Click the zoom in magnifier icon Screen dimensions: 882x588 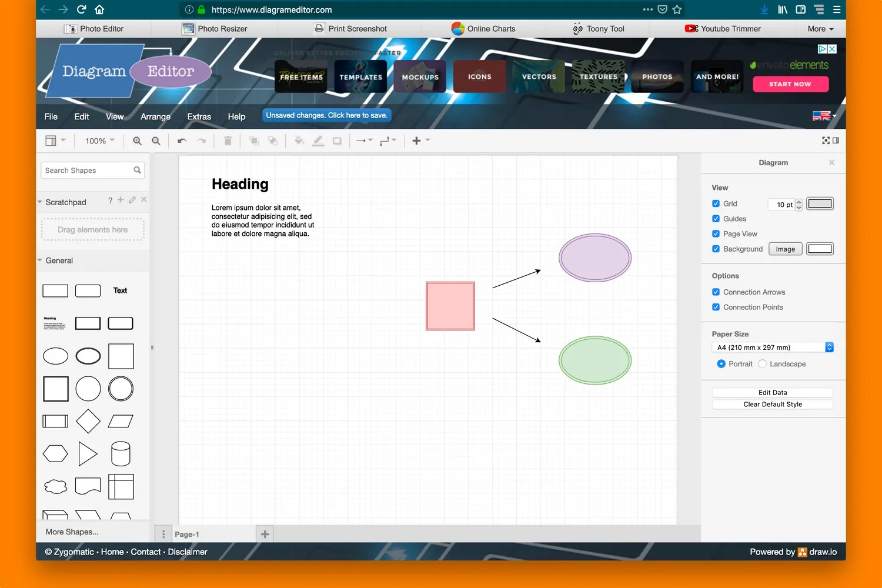[137, 141]
